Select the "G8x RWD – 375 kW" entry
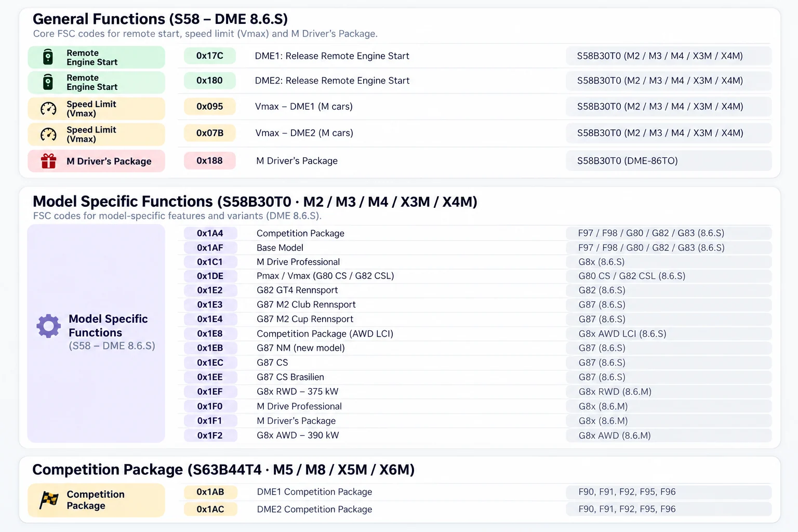The height and width of the screenshot is (532, 798). pyautogui.click(x=298, y=392)
